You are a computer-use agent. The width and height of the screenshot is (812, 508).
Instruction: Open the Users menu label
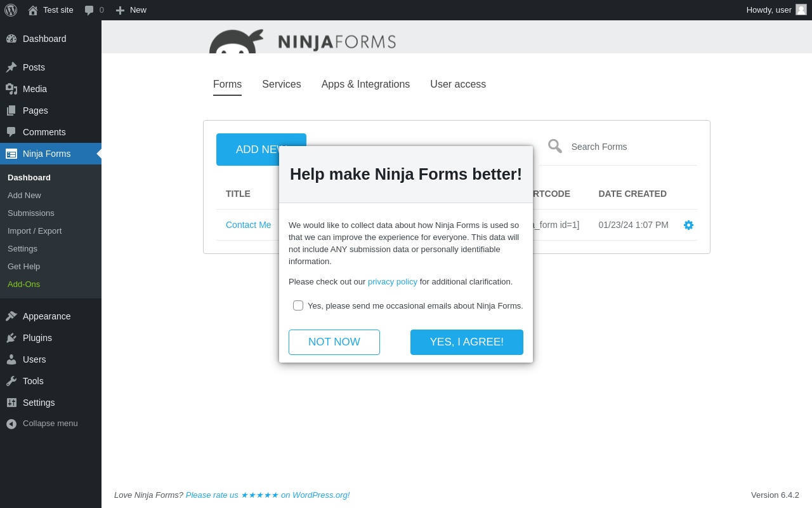coord(34,359)
